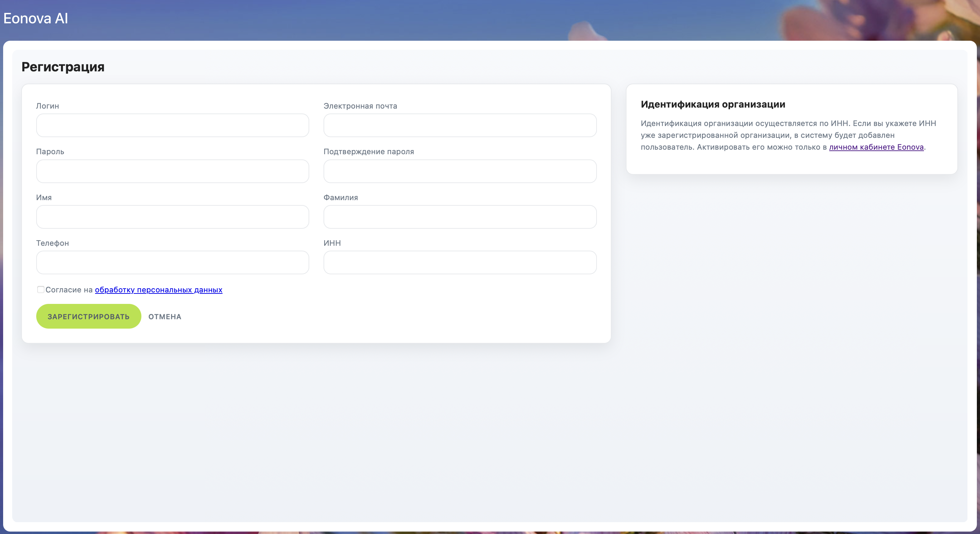Click the ИНН field label
Screen dimensions: 980x534
(332, 243)
